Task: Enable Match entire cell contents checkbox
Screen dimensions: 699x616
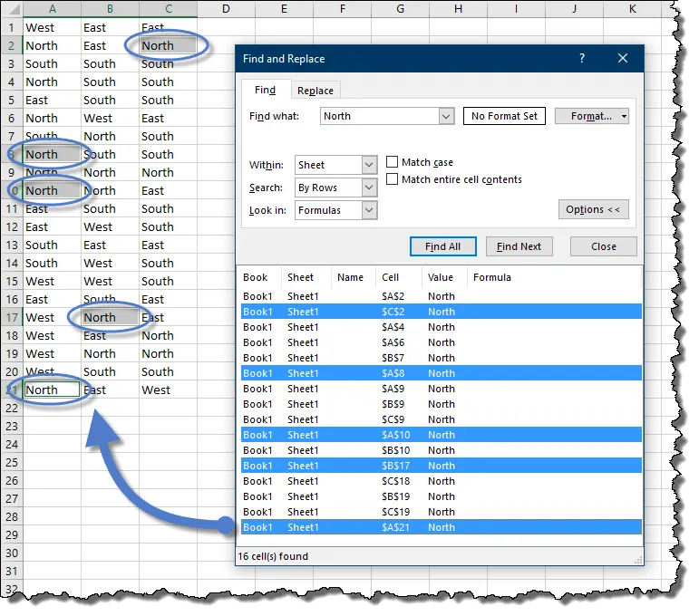Action: 392,179
